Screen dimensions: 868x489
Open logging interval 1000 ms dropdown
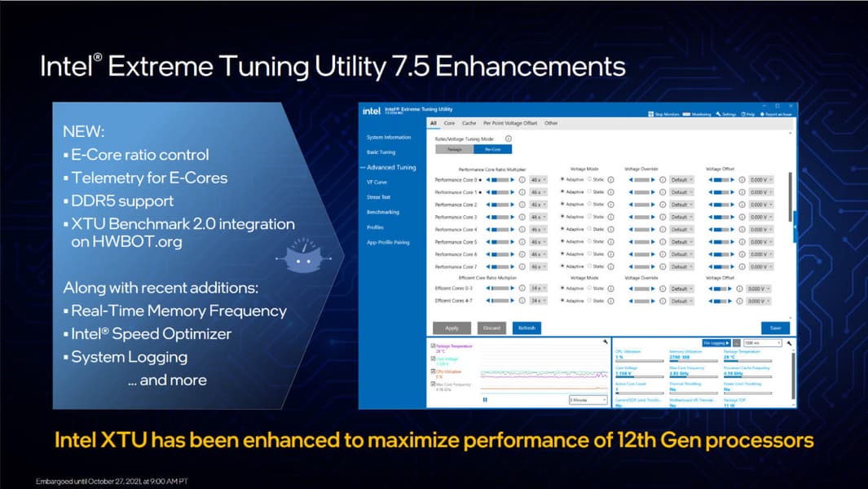(x=762, y=343)
